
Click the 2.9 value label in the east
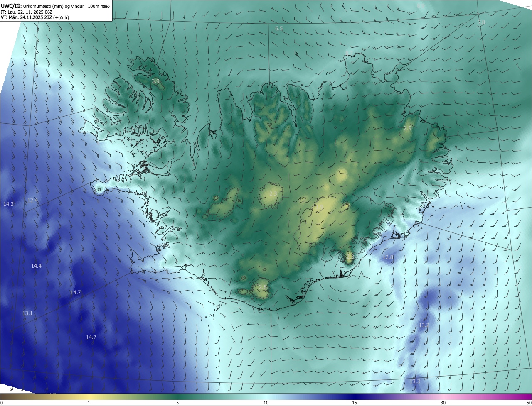[408, 128]
